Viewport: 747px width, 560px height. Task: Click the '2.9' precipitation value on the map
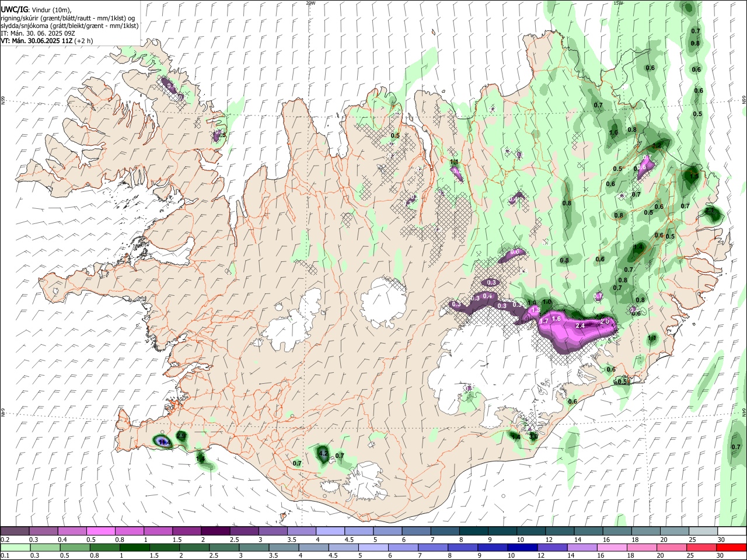click(x=181, y=435)
